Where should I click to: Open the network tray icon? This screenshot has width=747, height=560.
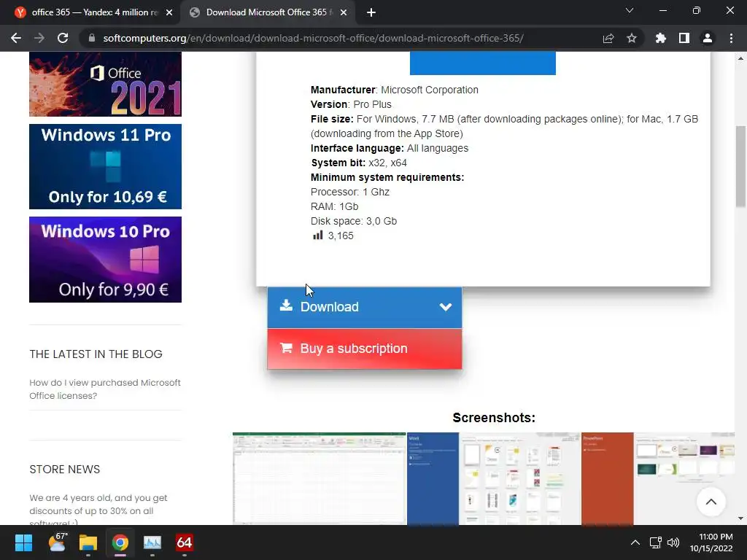coord(656,542)
